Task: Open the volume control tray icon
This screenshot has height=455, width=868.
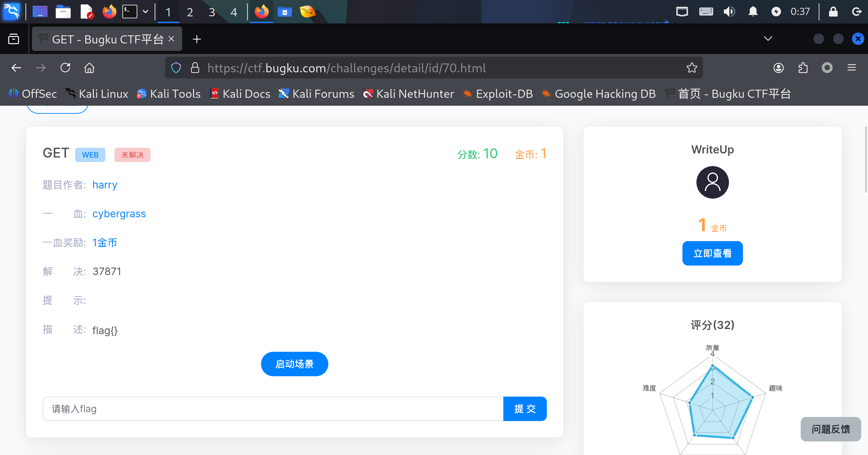Action: [x=729, y=12]
